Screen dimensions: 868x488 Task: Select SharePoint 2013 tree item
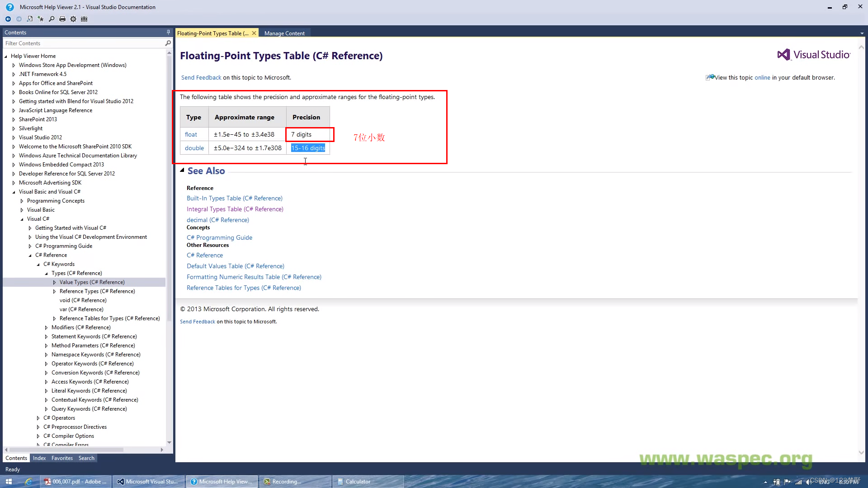click(x=38, y=119)
